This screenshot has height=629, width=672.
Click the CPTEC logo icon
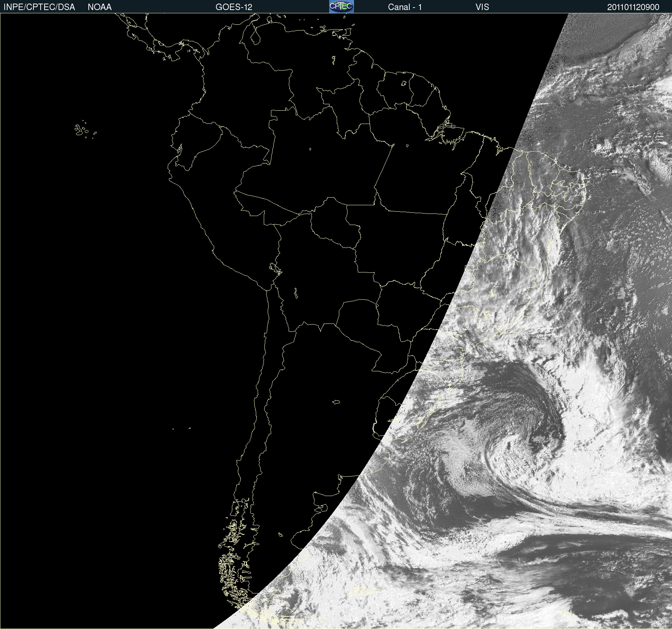(x=341, y=6)
